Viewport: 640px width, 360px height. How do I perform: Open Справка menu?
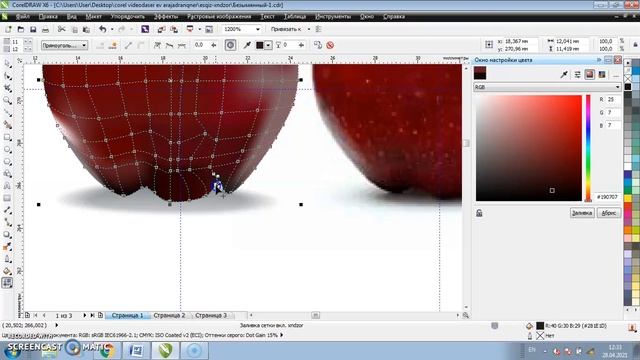click(x=394, y=16)
